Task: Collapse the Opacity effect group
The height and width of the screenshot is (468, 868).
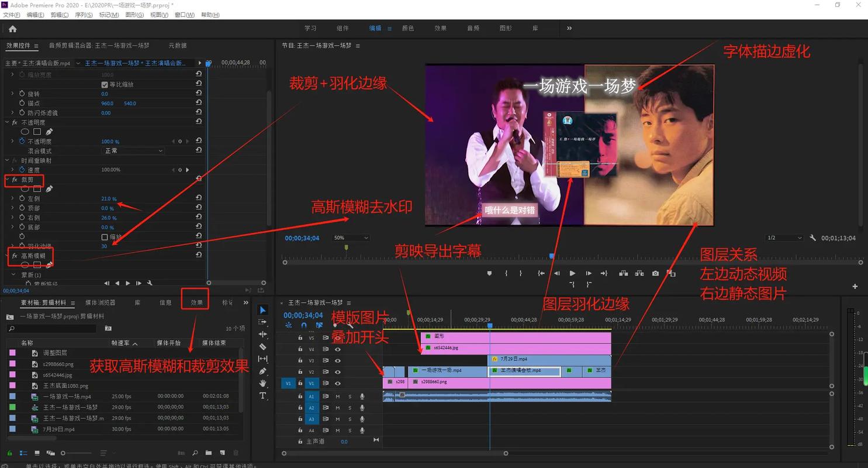Action: [x=8, y=122]
